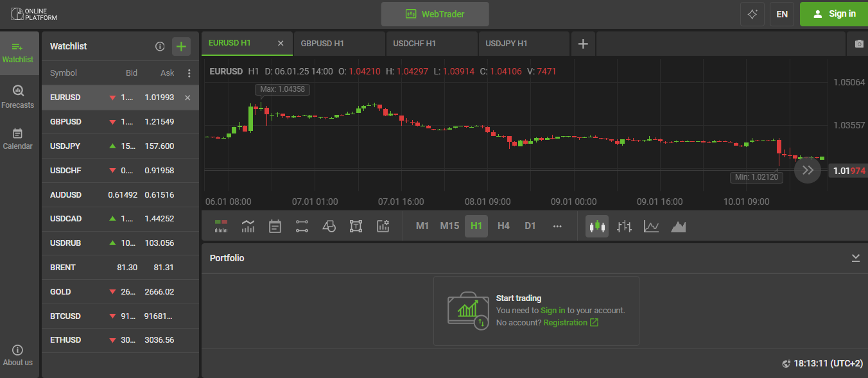This screenshot has height=378, width=868.
Task: Open the Registration link in Portfolio
Action: click(570, 323)
